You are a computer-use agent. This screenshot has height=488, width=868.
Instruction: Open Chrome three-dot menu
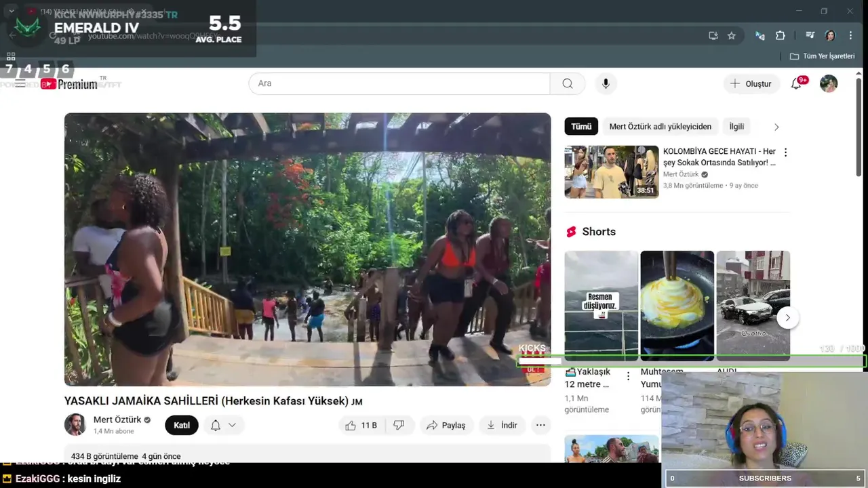point(850,35)
